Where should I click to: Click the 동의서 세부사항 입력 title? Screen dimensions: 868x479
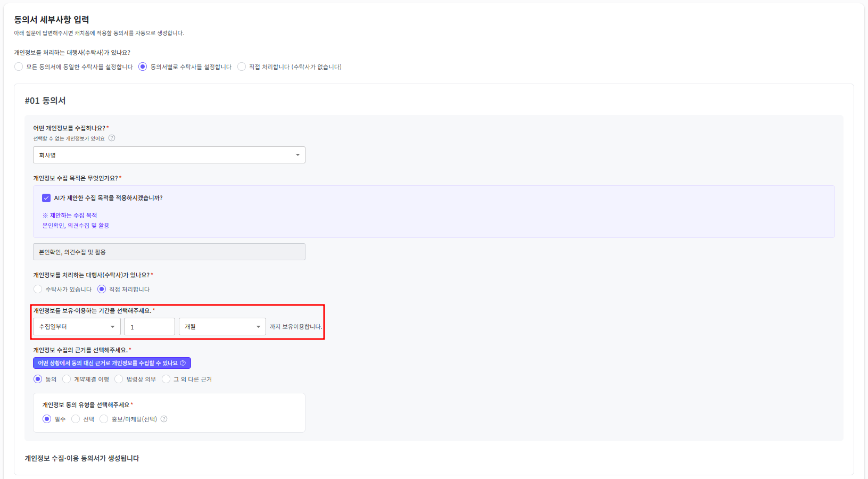[x=52, y=20]
